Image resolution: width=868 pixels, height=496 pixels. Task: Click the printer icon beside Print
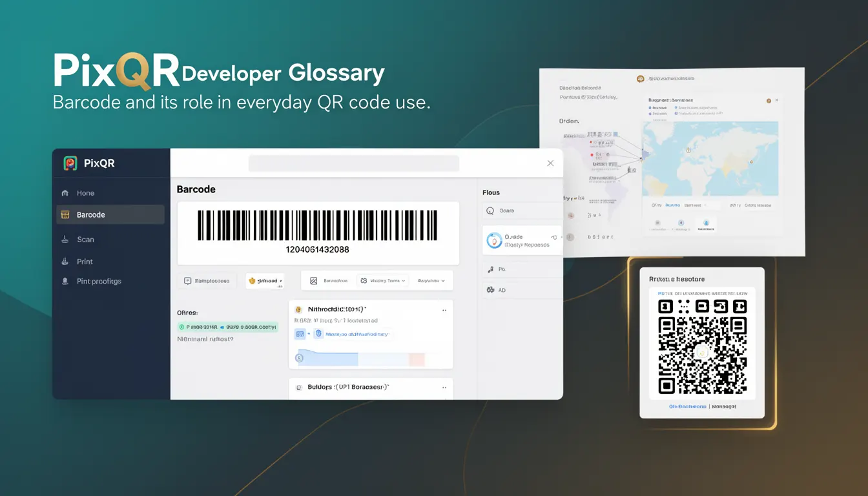(x=65, y=262)
